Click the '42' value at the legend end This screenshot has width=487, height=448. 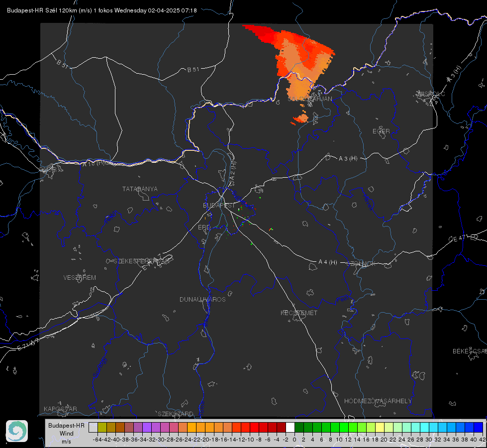[483, 440]
